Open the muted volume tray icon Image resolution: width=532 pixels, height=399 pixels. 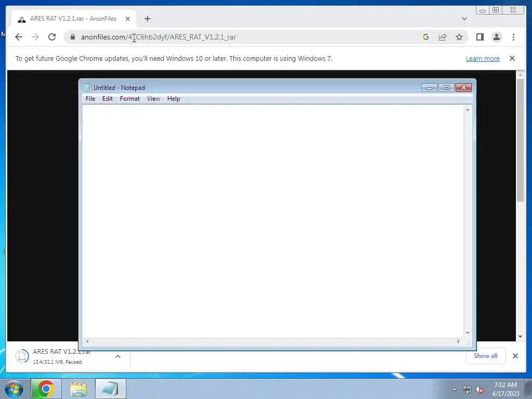[x=480, y=389]
